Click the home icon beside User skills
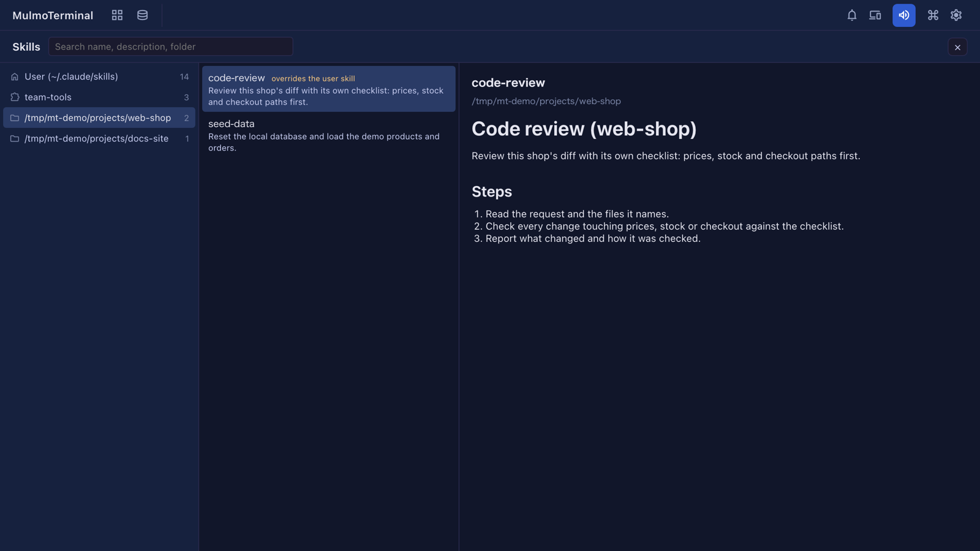 (15, 77)
